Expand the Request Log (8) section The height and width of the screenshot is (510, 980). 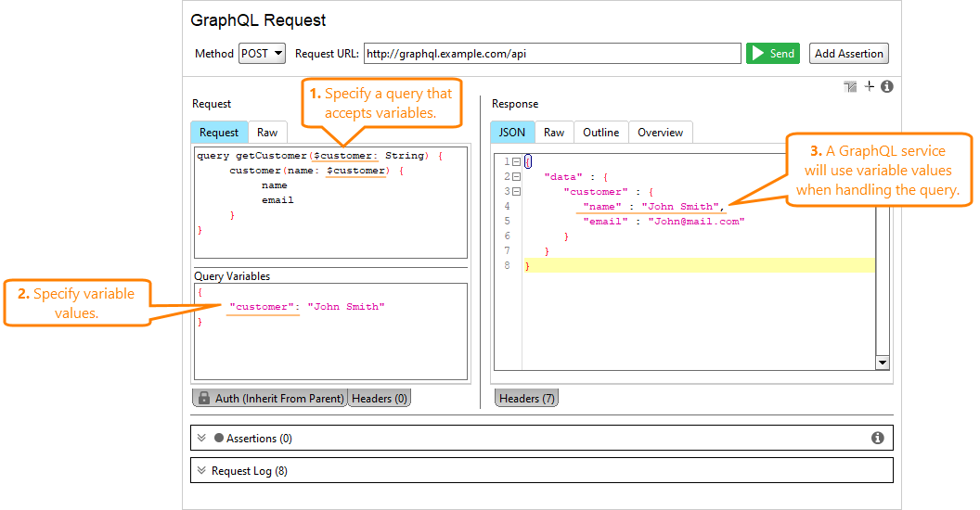coord(201,470)
